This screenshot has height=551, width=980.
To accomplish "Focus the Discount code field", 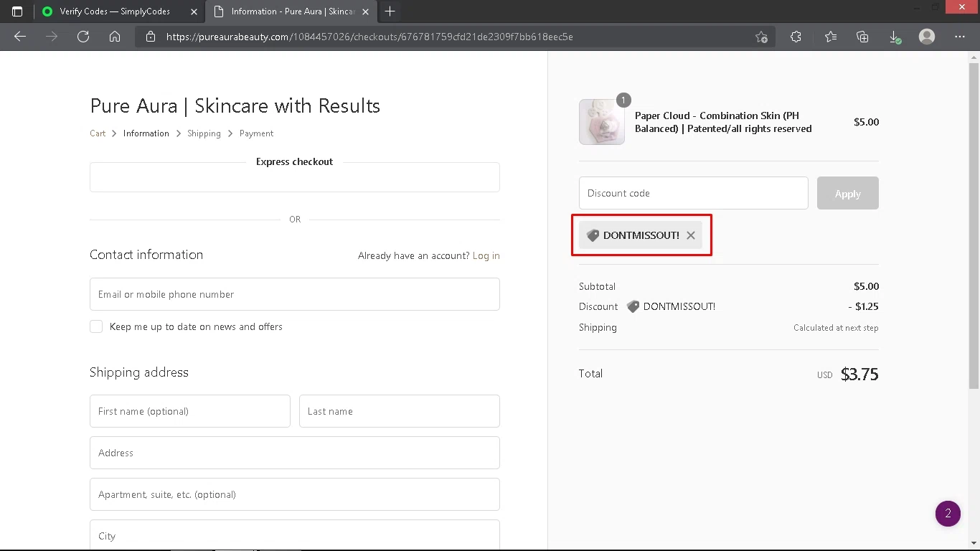I will [x=694, y=193].
